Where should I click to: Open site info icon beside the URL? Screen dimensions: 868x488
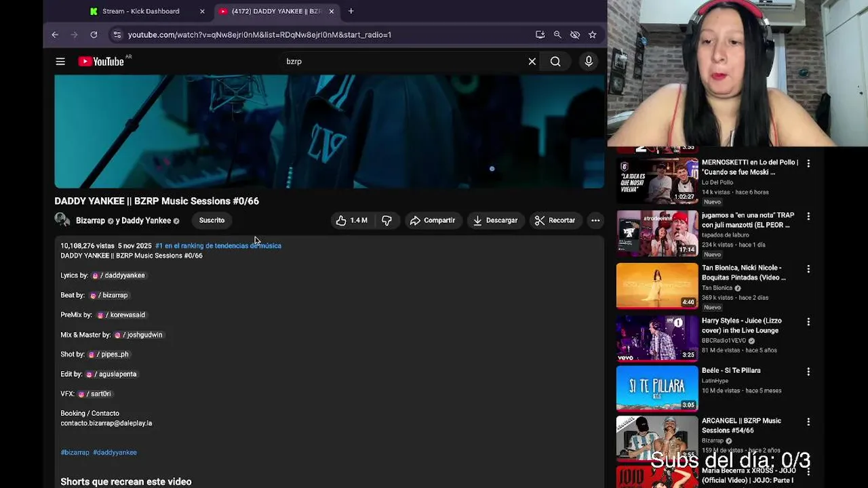pyautogui.click(x=117, y=35)
